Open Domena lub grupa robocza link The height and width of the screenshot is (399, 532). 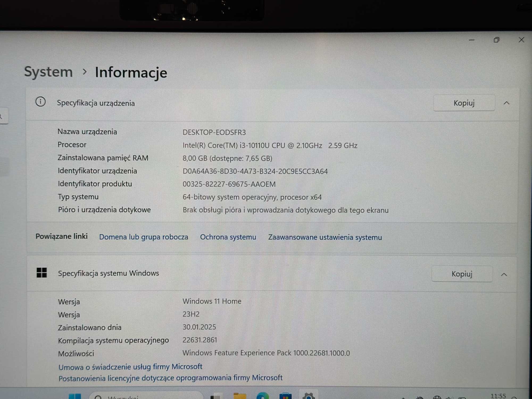144,237
